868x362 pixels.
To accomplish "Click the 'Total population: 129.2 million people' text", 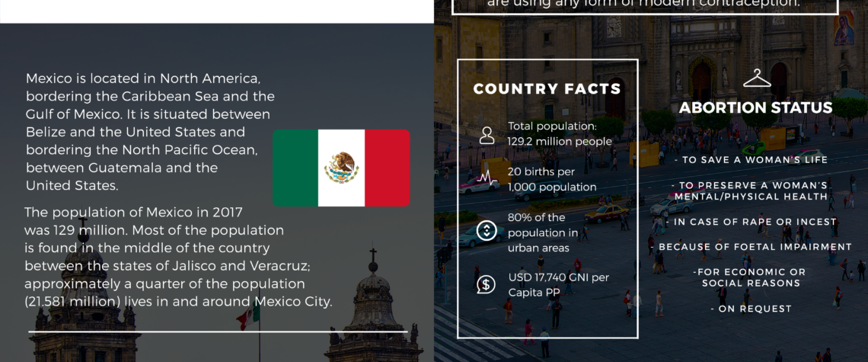I will (560, 133).
